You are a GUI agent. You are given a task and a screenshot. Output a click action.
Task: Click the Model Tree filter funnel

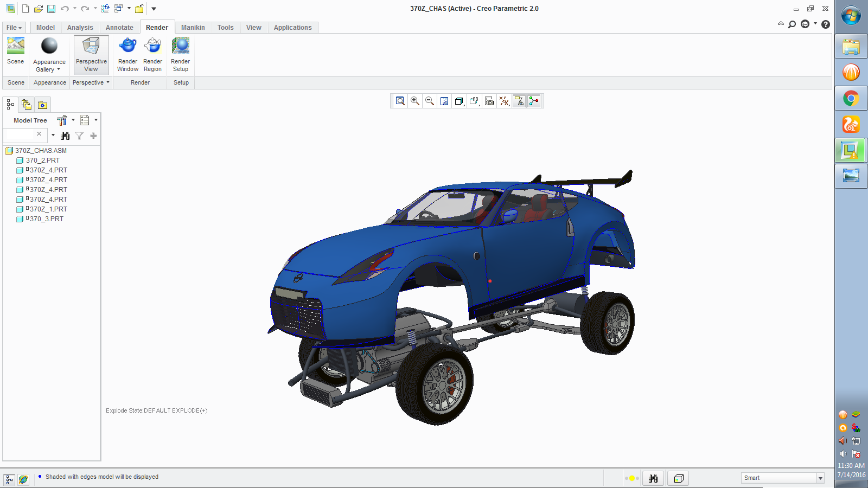click(x=79, y=136)
